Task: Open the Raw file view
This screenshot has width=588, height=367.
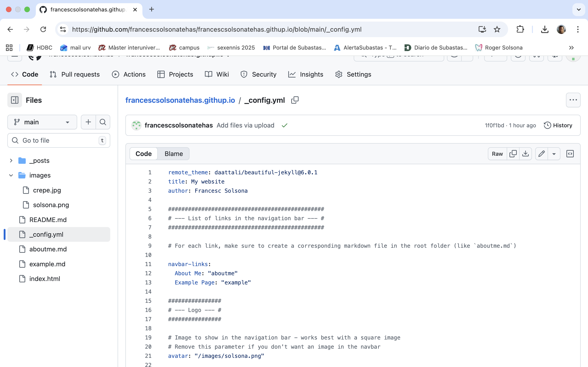Action: [497, 154]
